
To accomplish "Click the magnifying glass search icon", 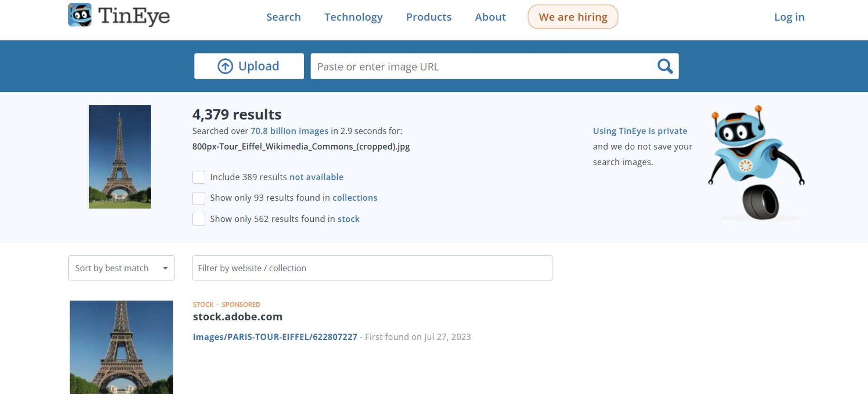I will 664,67.
